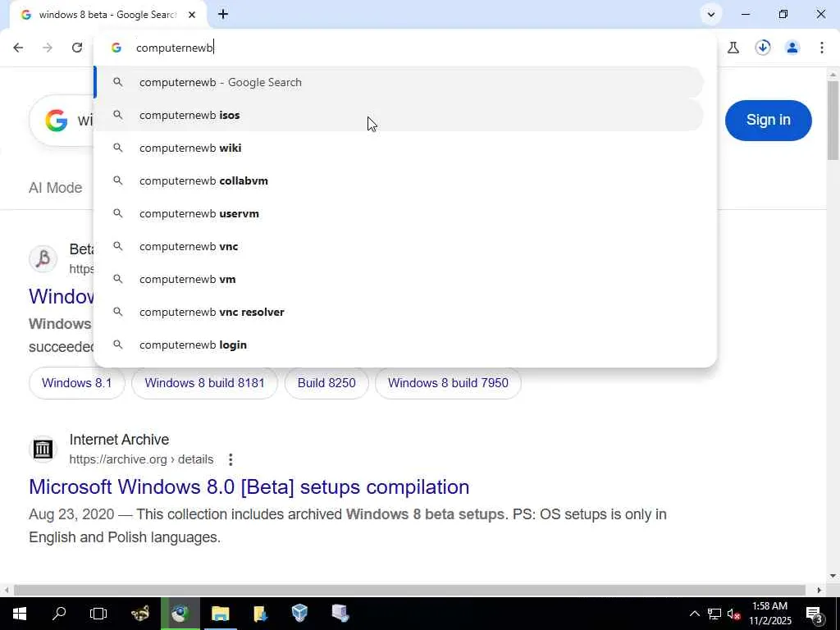Click the BetaWiki result favicon

coord(43,258)
